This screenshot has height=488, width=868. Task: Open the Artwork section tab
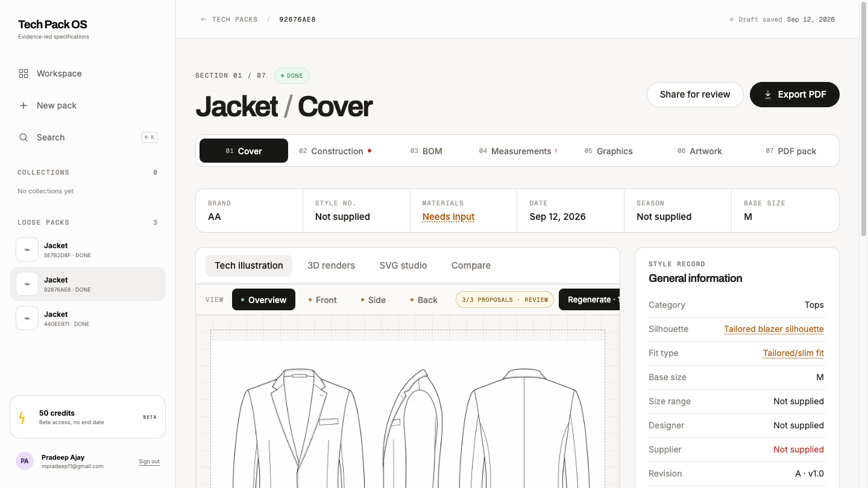pyautogui.click(x=700, y=151)
